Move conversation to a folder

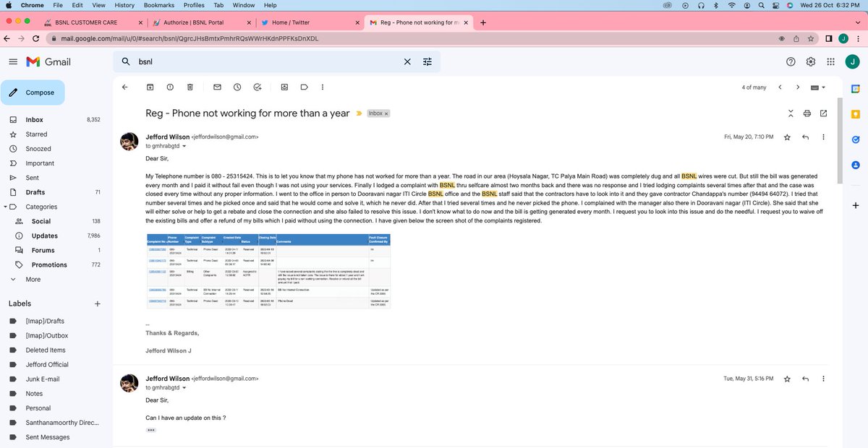click(284, 87)
